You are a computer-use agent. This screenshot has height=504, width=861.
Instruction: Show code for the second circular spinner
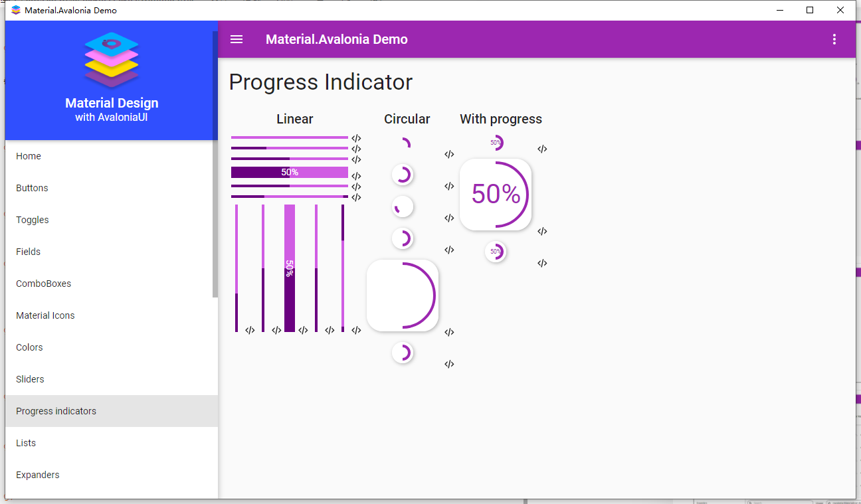point(449,187)
